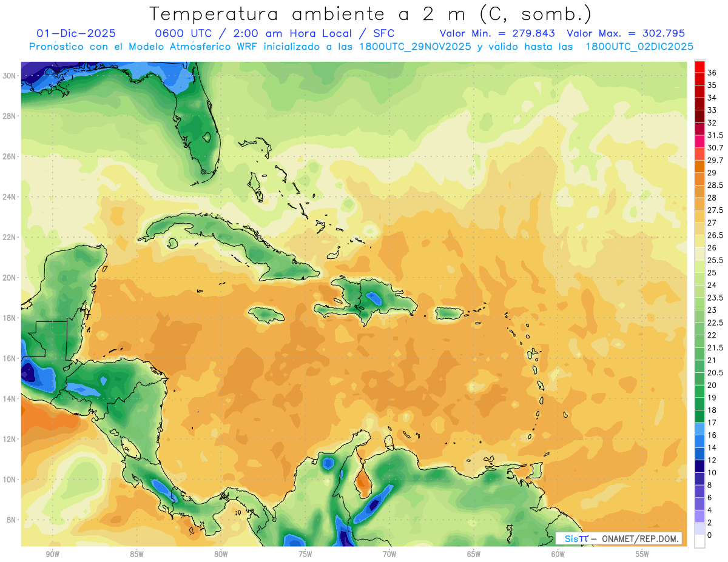Click legend value 36
The width and height of the screenshot is (728, 562).
[712, 73]
